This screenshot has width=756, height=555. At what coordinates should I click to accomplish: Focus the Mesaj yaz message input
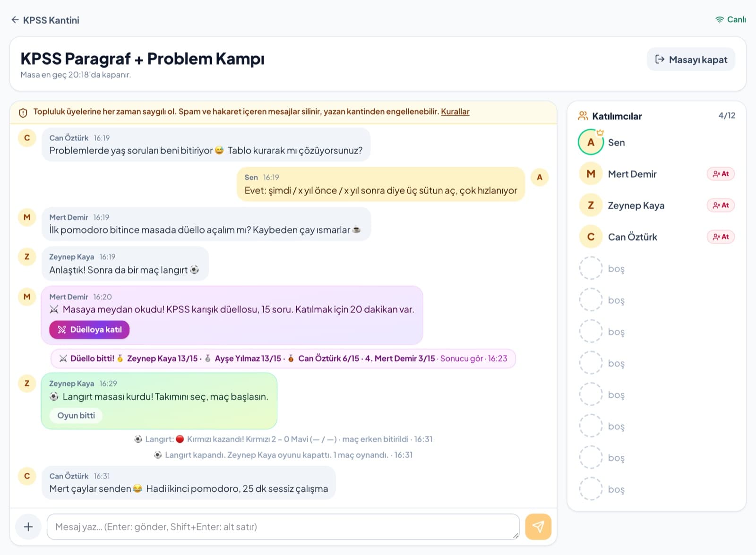coord(283,527)
